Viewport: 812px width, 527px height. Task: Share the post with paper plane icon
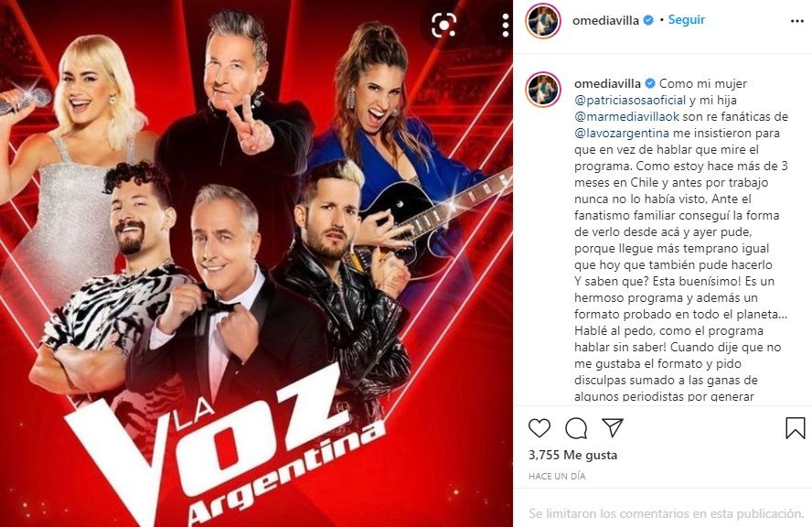click(x=612, y=427)
